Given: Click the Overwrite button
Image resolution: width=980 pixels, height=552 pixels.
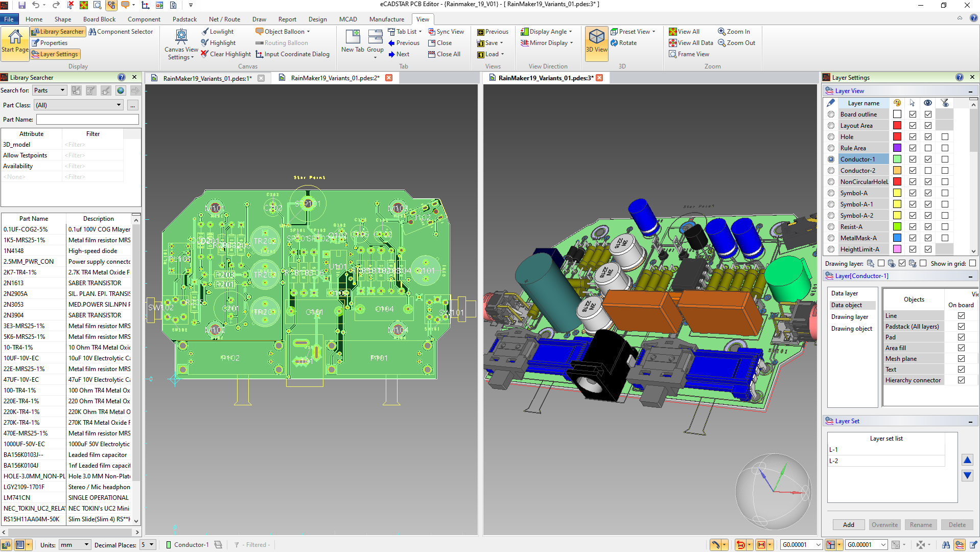Looking at the screenshot, I should (884, 525).
